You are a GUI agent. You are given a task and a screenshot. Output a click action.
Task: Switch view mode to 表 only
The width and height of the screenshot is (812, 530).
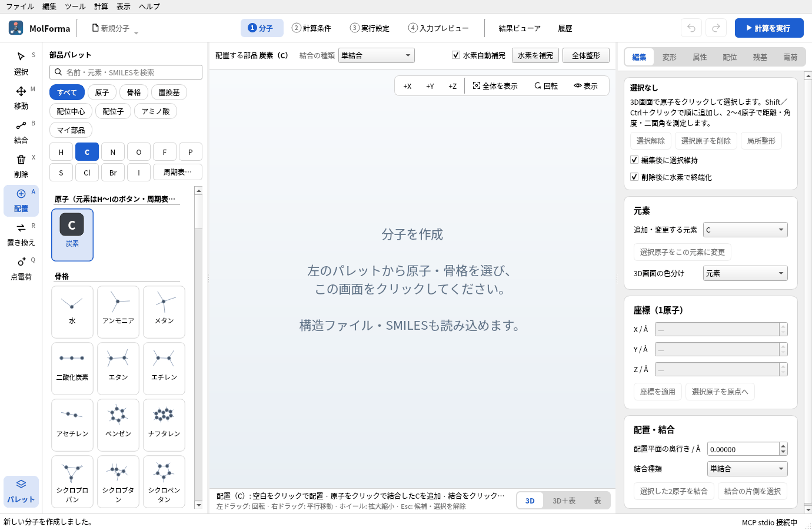[597, 501]
